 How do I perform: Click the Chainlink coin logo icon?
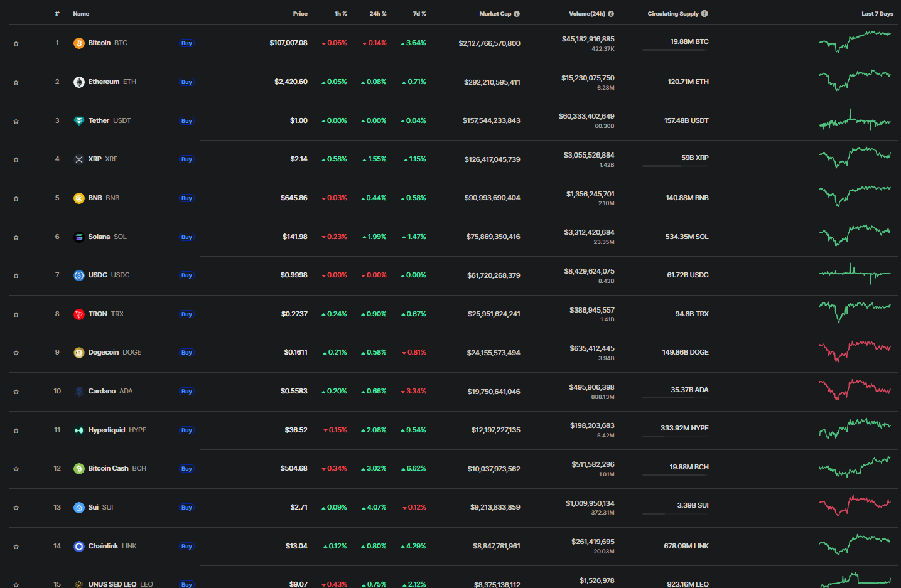(79, 547)
